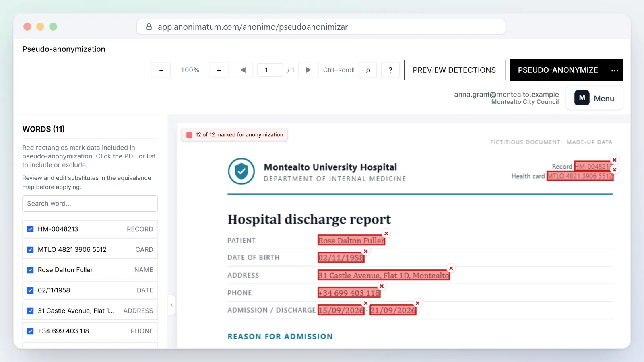Remove the phone number detection mark
Screen dimensions: 644x362
(x=382, y=286)
